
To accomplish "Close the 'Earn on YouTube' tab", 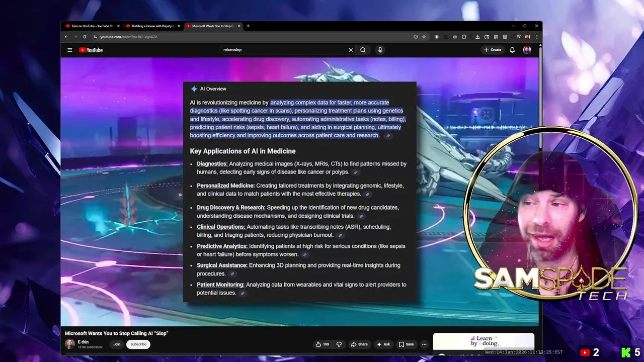I will [118, 26].
